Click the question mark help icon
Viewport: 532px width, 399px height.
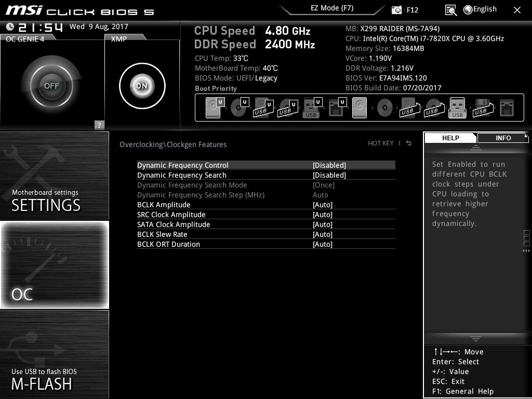[99, 125]
